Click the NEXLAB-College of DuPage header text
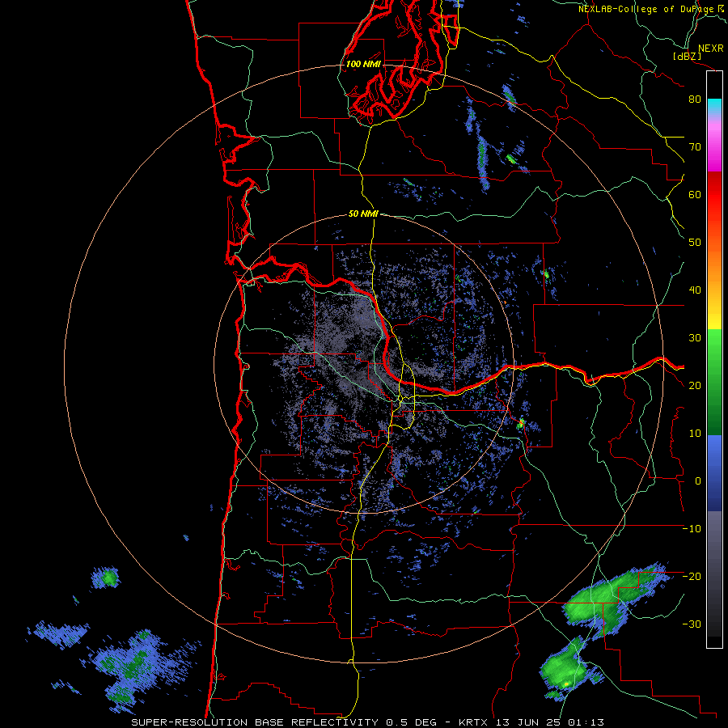Image resolution: width=728 pixels, height=728 pixels. click(x=645, y=9)
